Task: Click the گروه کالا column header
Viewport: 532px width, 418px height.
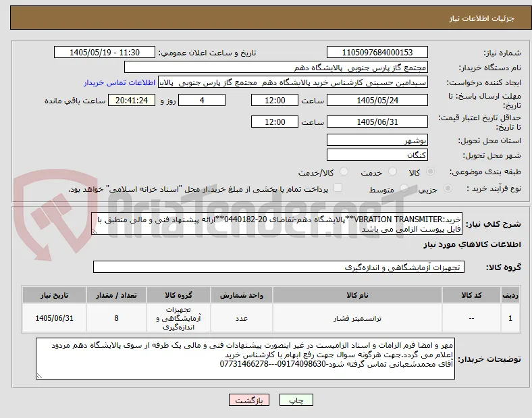Action: (x=178, y=295)
